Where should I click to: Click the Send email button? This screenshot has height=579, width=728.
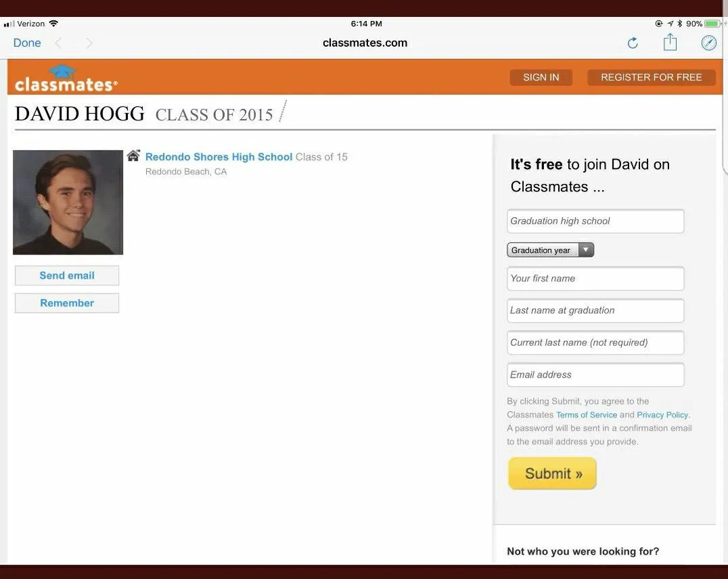click(67, 275)
